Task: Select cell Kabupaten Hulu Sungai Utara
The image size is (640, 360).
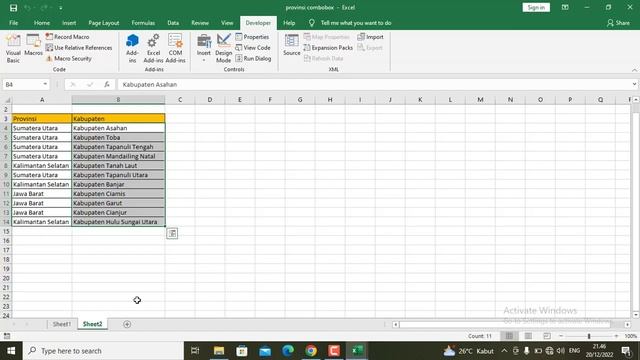Action: coord(118,222)
